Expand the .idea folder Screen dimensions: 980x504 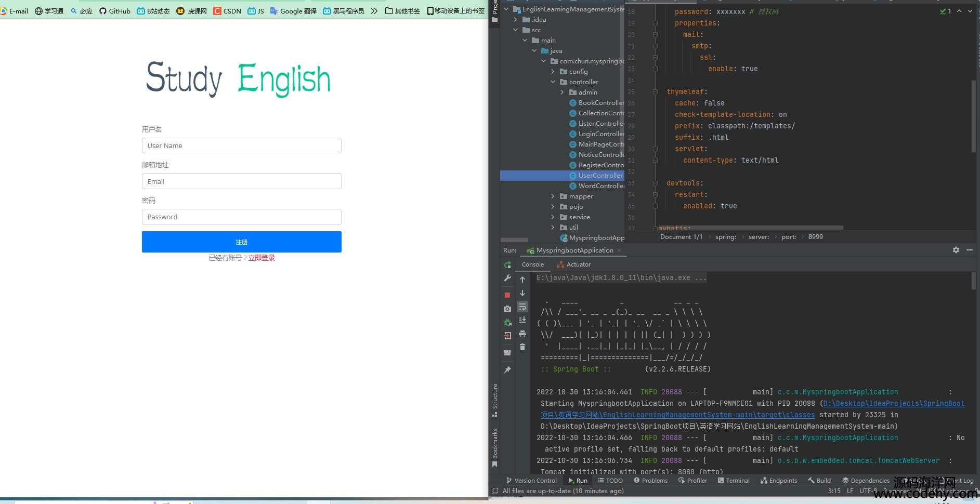pyautogui.click(x=515, y=20)
